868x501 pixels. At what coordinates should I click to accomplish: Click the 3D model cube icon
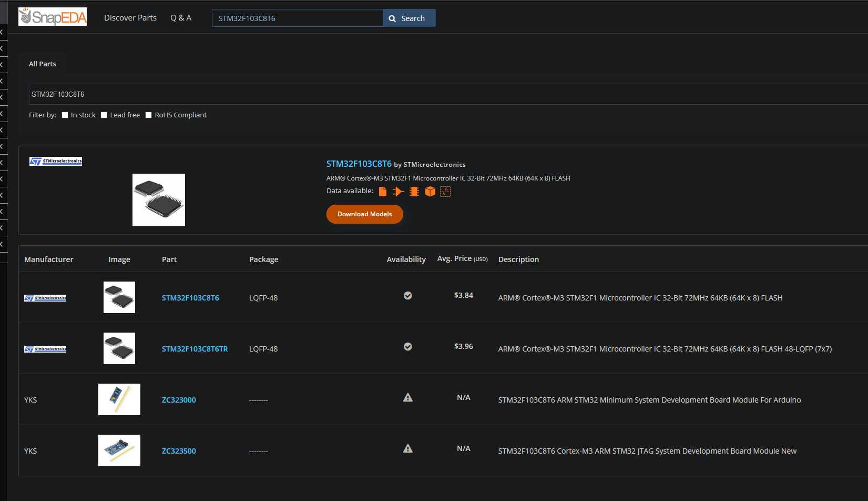430,192
